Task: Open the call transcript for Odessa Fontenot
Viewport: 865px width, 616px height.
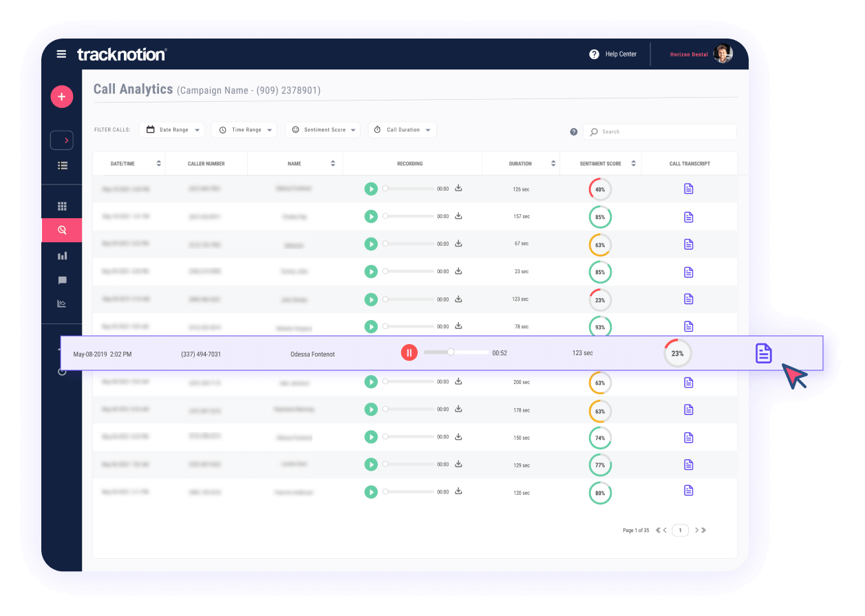Action: point(763,353)
